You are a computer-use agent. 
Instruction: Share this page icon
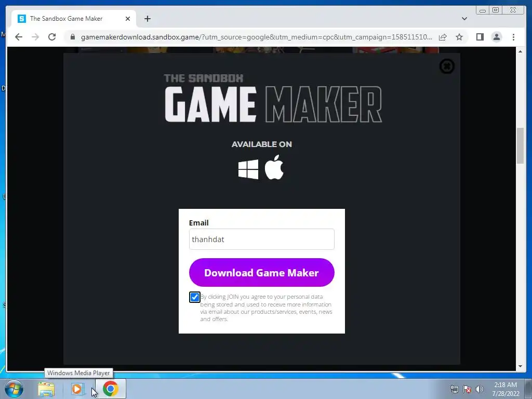click(443, 37)
